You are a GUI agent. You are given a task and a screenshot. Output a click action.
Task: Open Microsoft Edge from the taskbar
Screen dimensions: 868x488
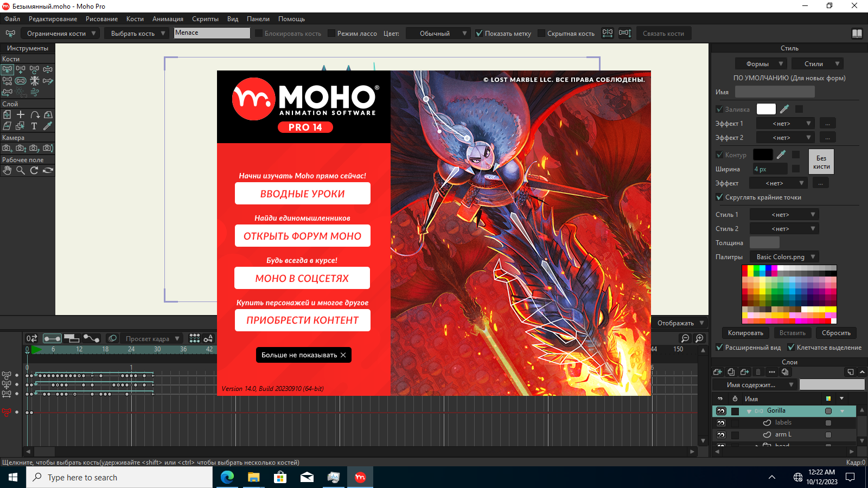pos(227,477)
